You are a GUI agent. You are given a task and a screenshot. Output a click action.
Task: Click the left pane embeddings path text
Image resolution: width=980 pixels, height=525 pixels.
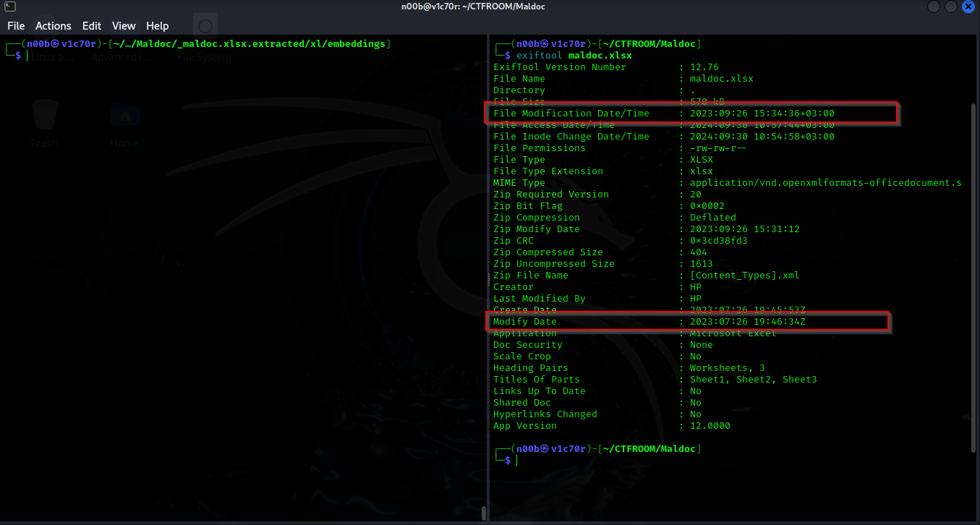[251, 44]
